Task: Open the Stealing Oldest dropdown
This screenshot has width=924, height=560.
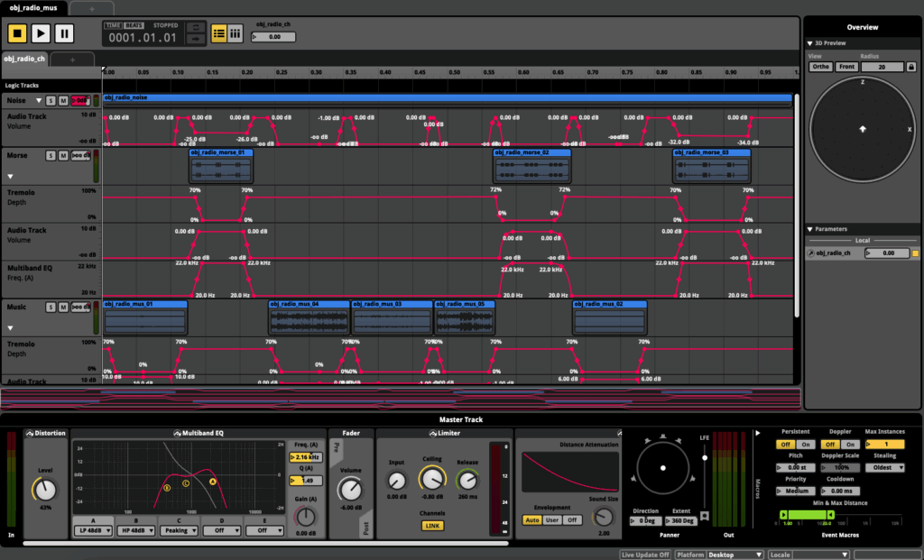Action: [x=884, y=467]
